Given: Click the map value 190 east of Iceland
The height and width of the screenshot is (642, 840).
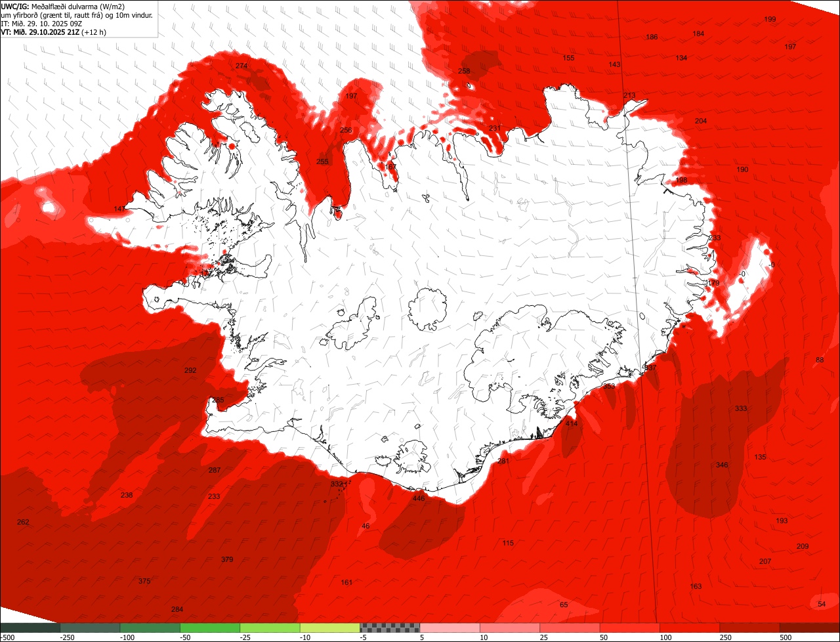Looking at the screenshot, I should 742,169.
